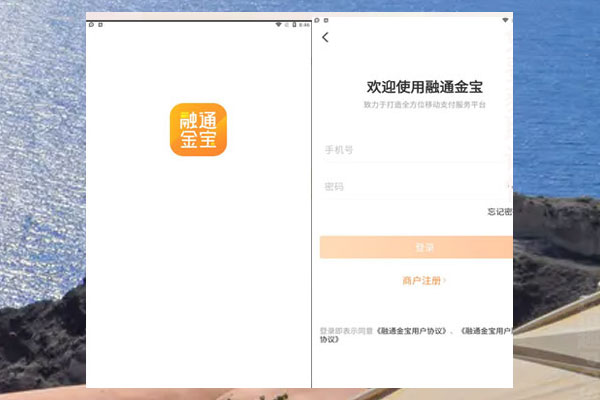Open the 忘记密码 forgot password link
The image size is (600, 400).
coord(500,212)
